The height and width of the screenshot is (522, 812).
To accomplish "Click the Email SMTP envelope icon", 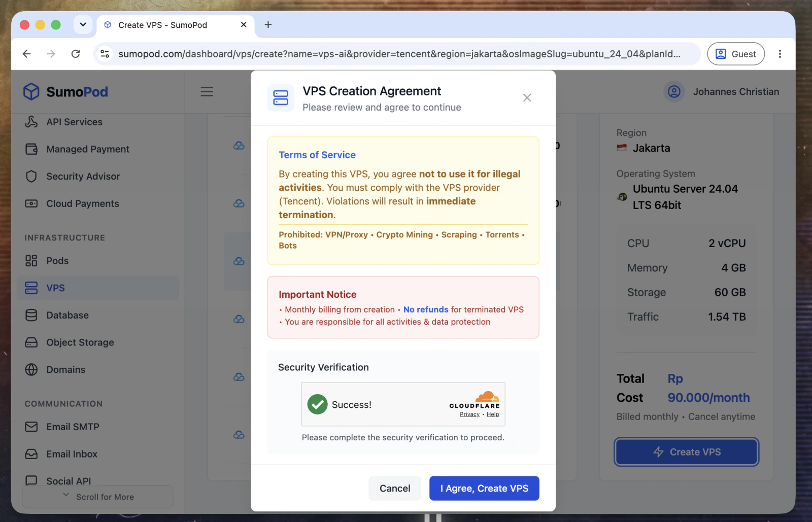I will click(31, 427).
